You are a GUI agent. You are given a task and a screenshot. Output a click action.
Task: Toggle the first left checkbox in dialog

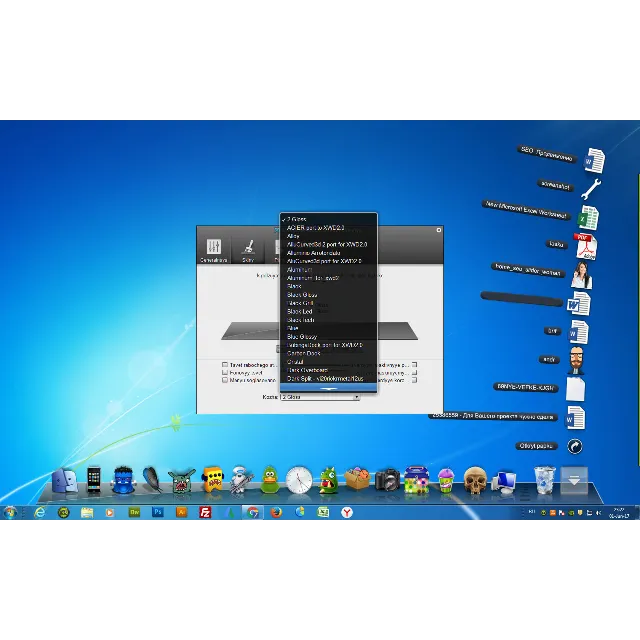pyautogui.click(x=225, y=364)
